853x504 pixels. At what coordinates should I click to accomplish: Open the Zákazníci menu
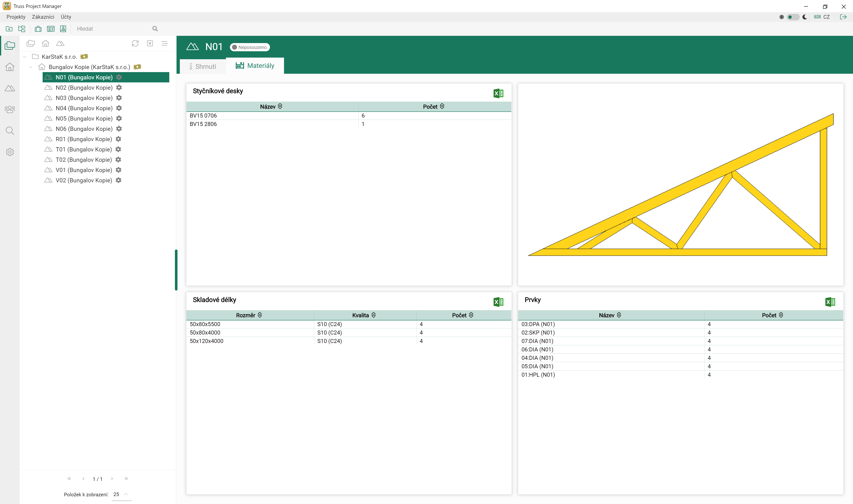click(43, 17)
